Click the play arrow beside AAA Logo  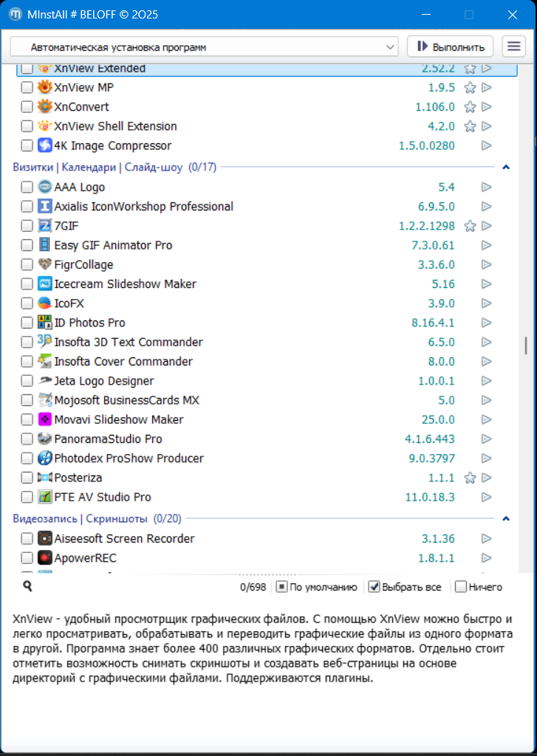point(486,188)
